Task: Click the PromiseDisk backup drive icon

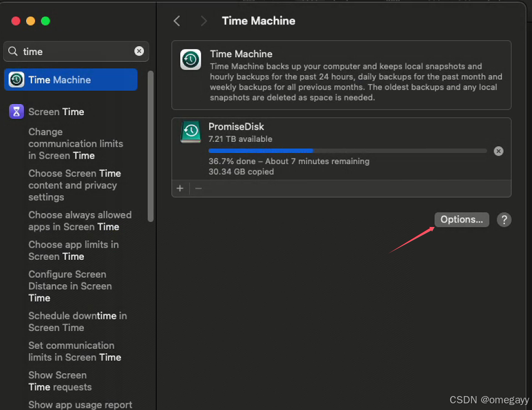Action: 191,132
